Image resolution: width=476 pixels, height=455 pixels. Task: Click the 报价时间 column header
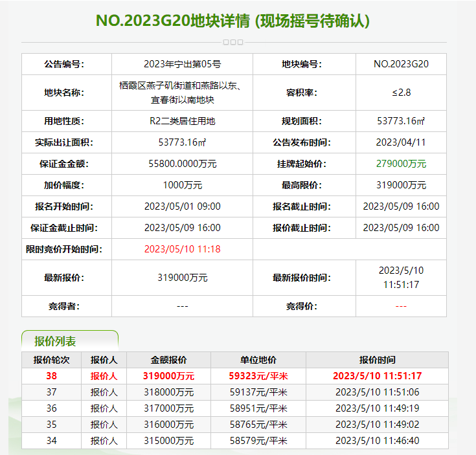coord(376,360)
